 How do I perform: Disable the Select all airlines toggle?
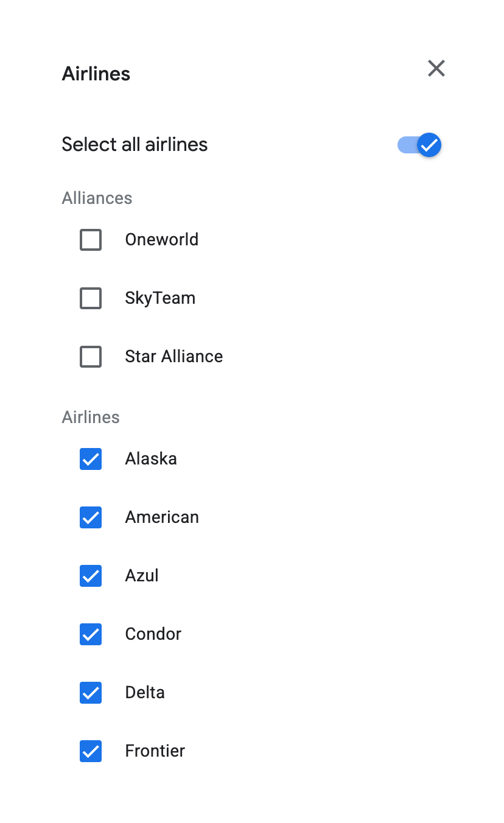coord(419,145)
